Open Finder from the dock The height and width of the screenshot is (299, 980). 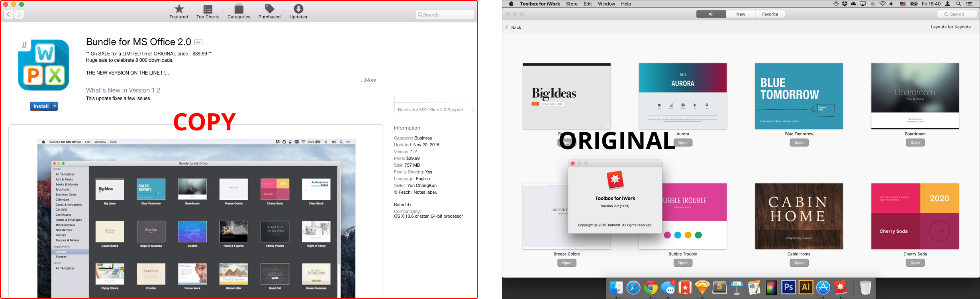coord(616,287)
